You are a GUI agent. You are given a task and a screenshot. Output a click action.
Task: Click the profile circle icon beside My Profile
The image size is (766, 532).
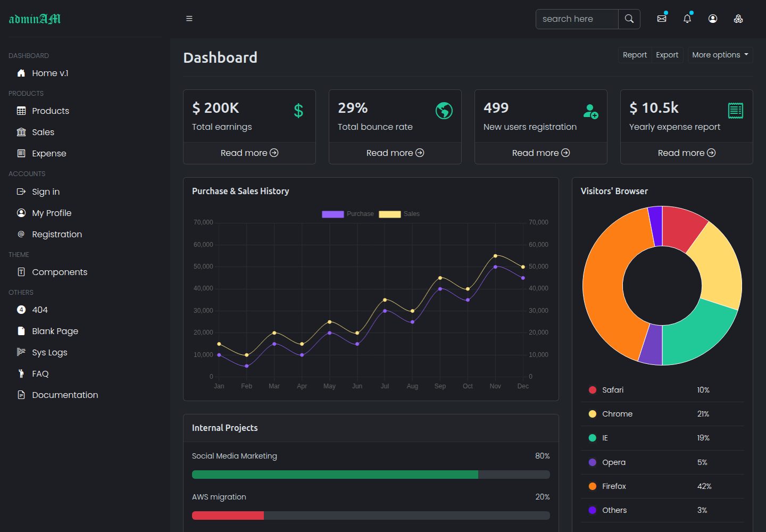21,213
